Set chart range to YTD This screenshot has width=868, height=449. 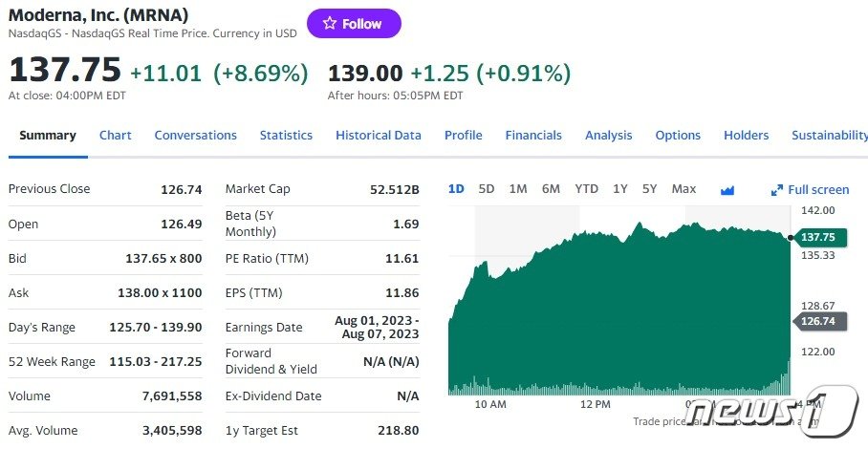coord(586,189)
